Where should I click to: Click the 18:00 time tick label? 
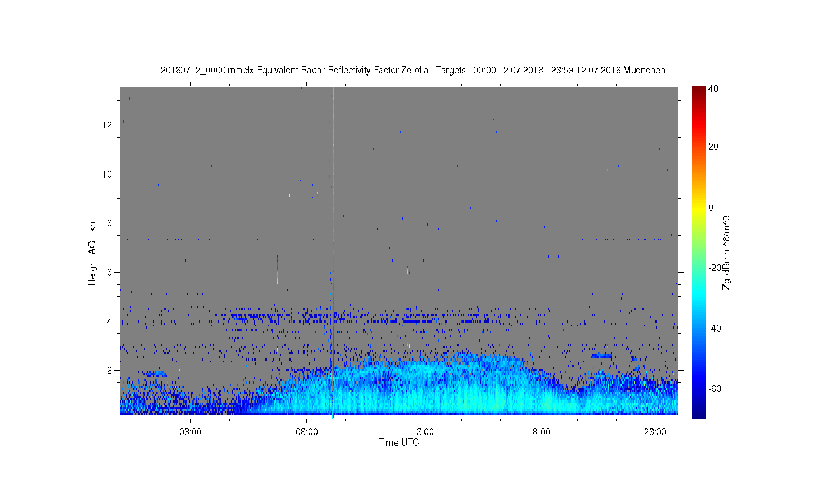pos(539,432)
